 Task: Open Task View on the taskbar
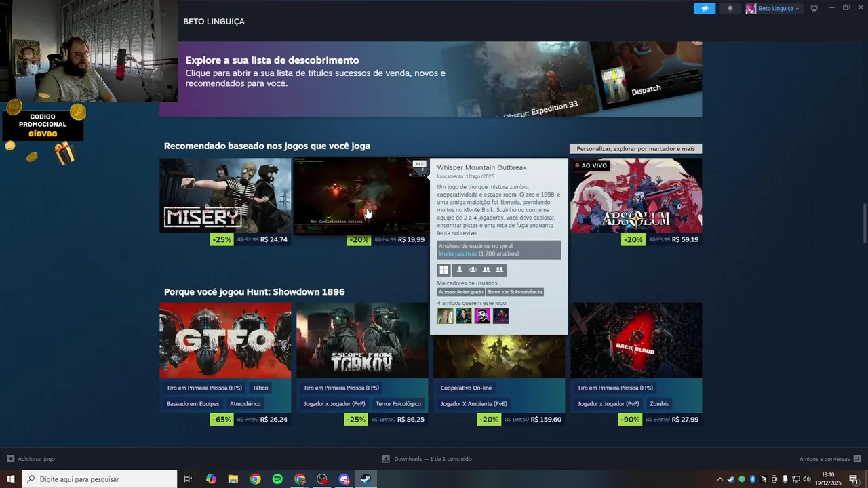[x=188, y=479]
